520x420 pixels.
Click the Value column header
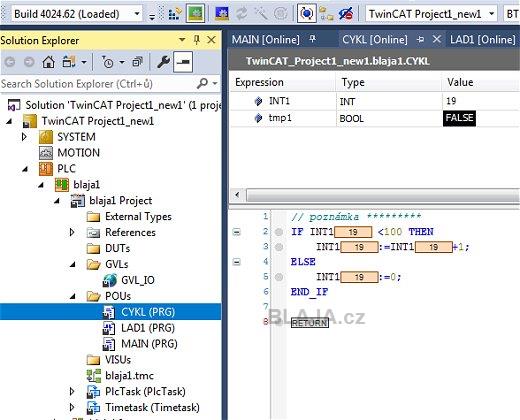pos(481,82)
